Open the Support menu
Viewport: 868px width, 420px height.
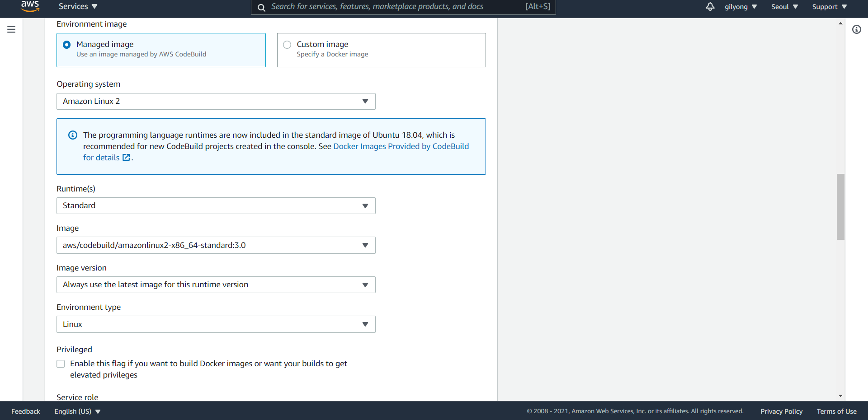(829, 7)
